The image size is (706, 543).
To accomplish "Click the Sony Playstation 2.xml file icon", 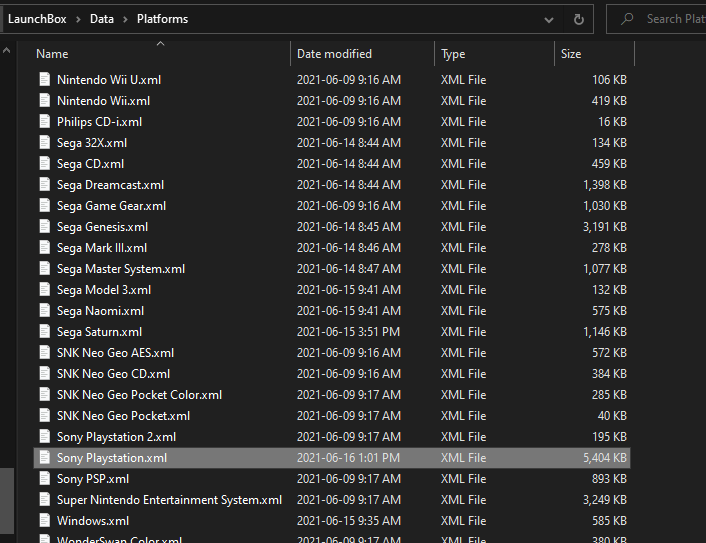I will 45,437.
